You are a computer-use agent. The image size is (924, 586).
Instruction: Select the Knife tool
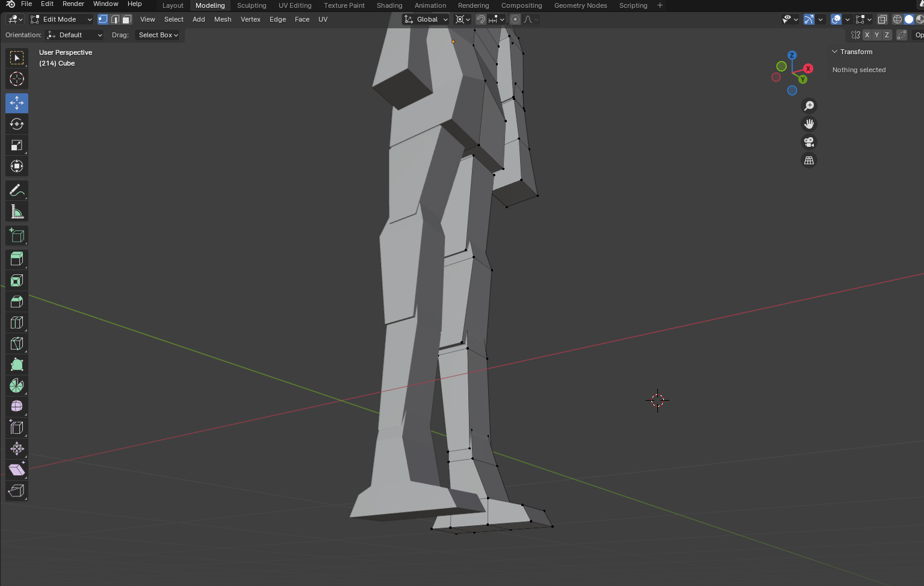click(17, 344)
